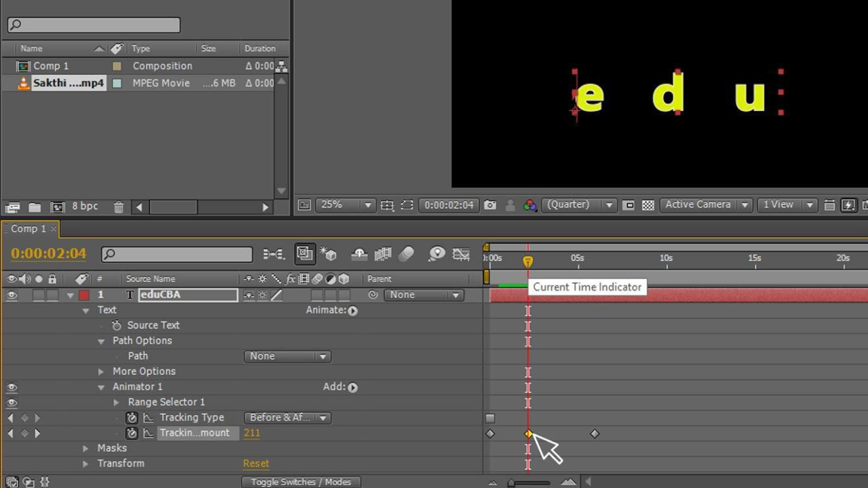
Task: Click Toggle Switches / Modes button
Action: [301, 482]
